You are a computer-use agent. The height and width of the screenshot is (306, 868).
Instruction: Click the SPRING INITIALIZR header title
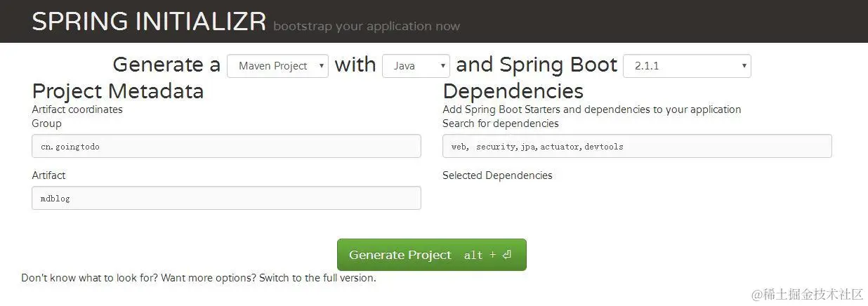click(149, 22)
